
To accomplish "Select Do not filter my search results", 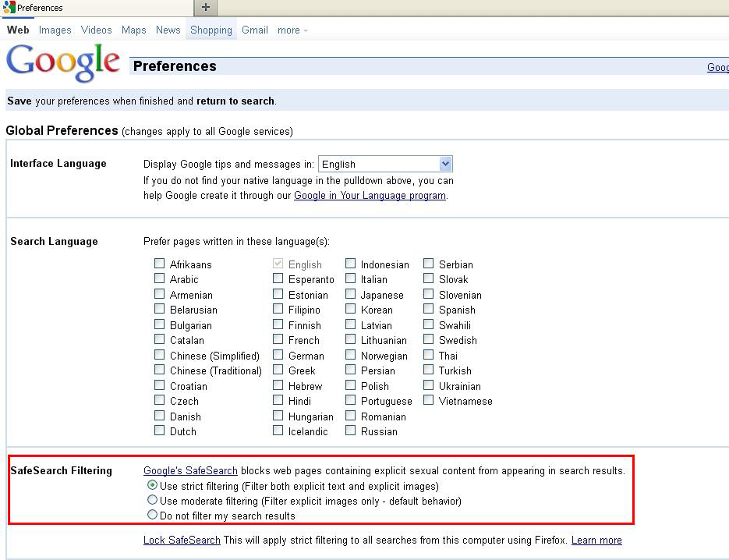I will [152, 515].
